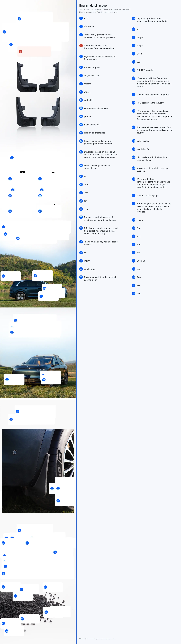Click 'China-only service note' red entry

tap(99, 47)
